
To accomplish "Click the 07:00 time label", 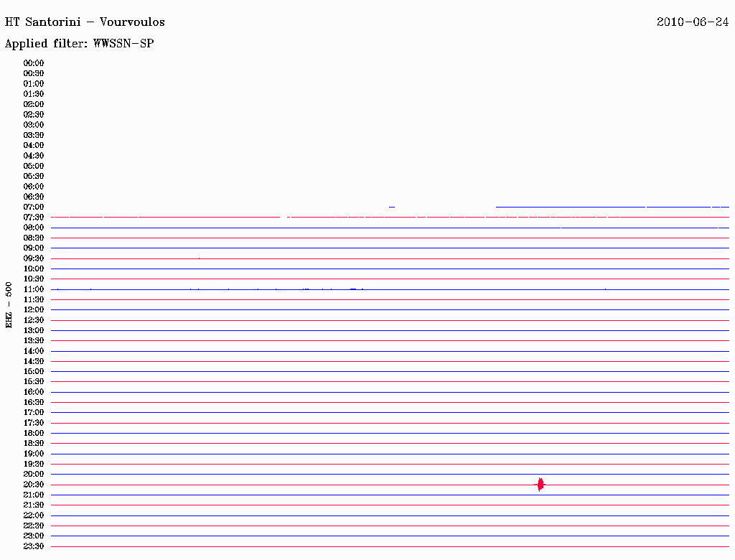I will pyautogui.click(x=34, y=207).
